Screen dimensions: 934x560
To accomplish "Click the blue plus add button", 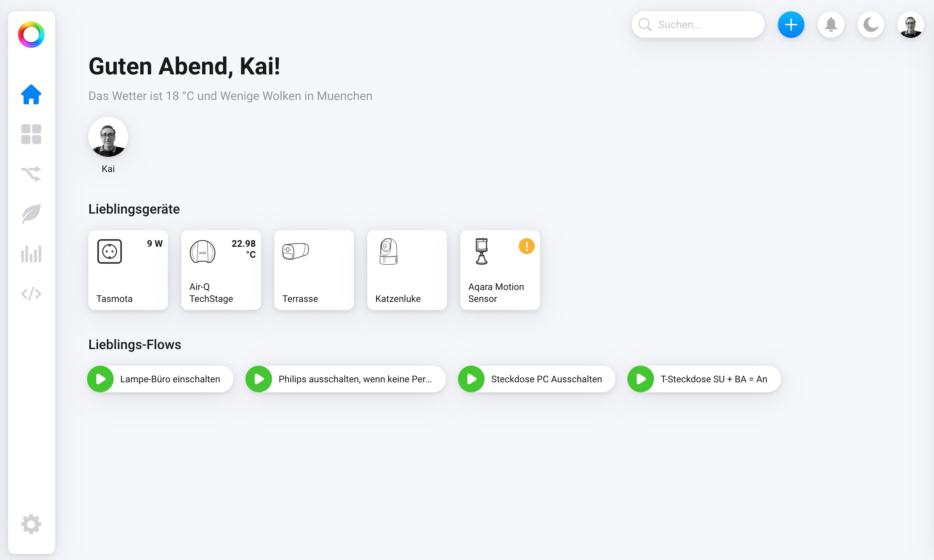I will pos(791,25).
